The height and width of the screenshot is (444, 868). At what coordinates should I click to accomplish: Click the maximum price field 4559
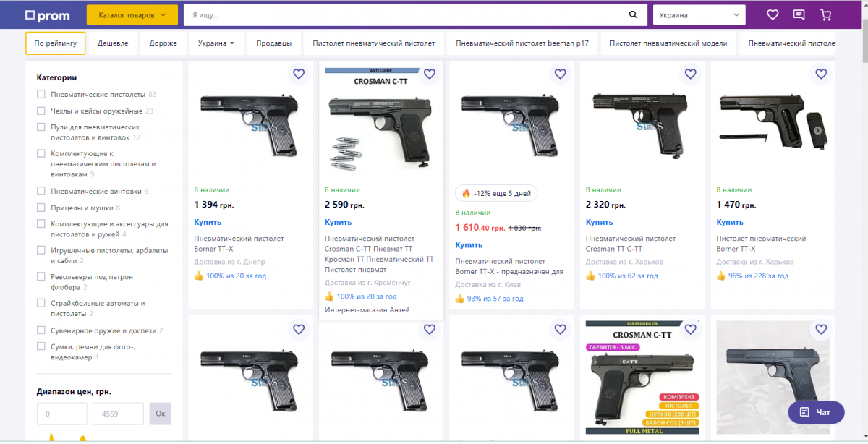click(118, 414)
